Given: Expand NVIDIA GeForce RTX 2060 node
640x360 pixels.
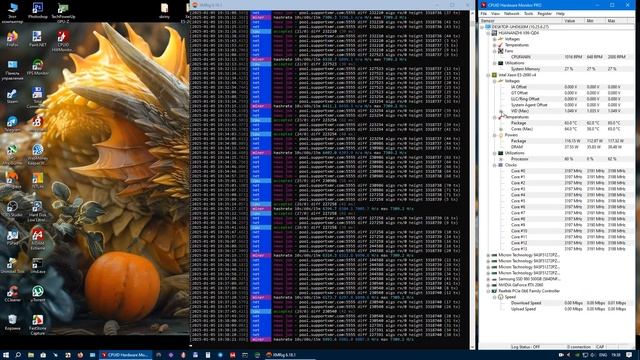Looking at the screenshot, I should [x=488, y=285].
